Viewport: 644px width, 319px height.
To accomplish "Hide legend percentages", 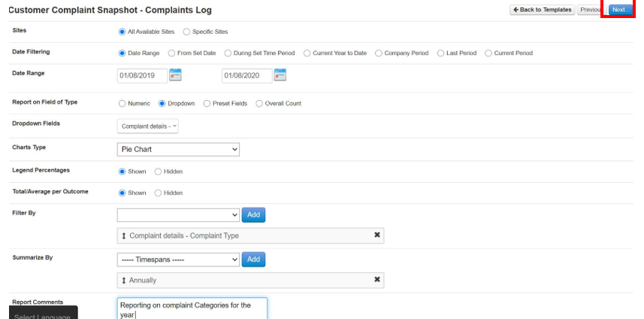I will click(158, 172).
